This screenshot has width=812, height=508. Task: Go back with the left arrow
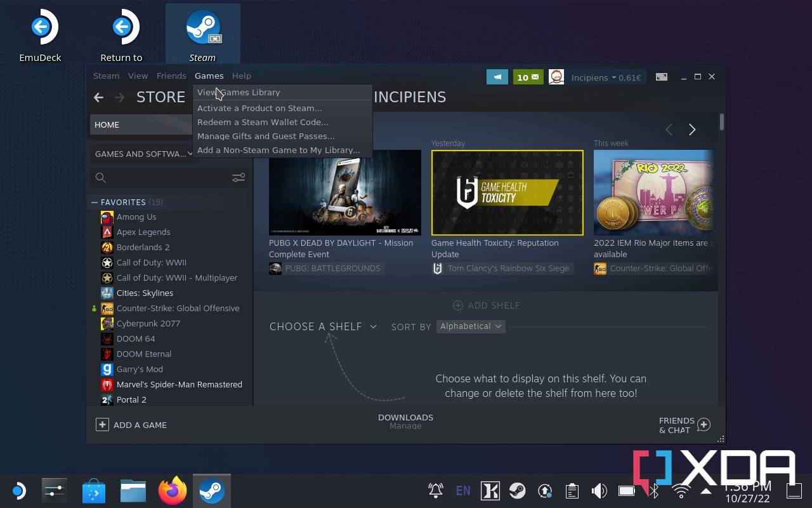(98, 97)
